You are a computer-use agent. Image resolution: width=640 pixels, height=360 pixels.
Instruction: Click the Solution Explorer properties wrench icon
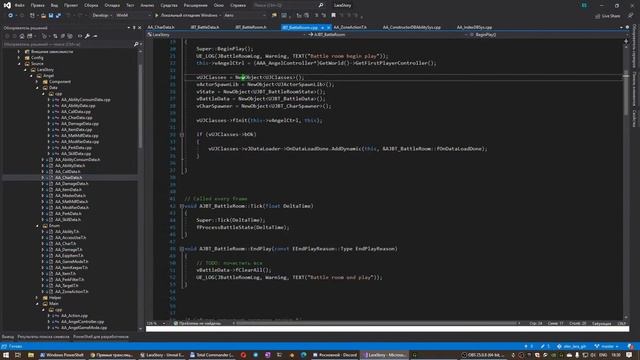tap(87, 36)
